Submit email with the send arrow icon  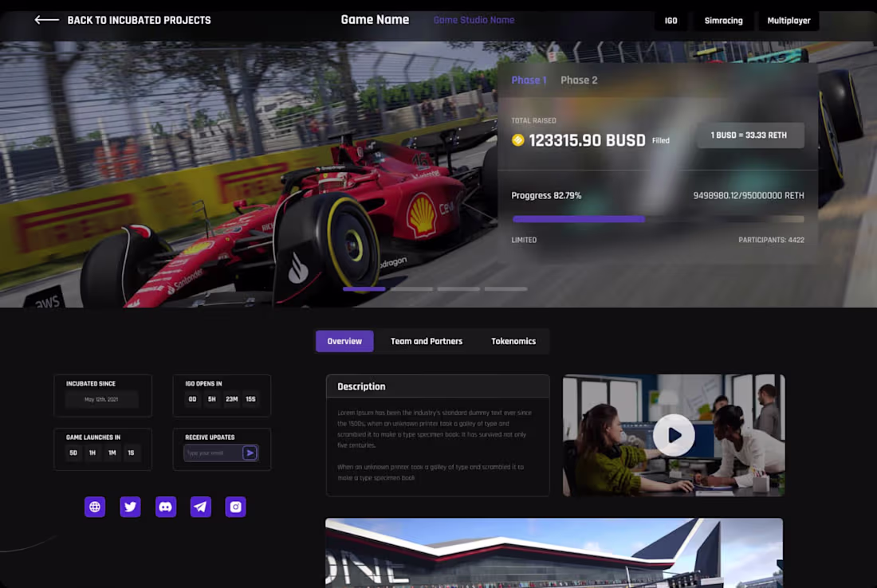[250, 453]
